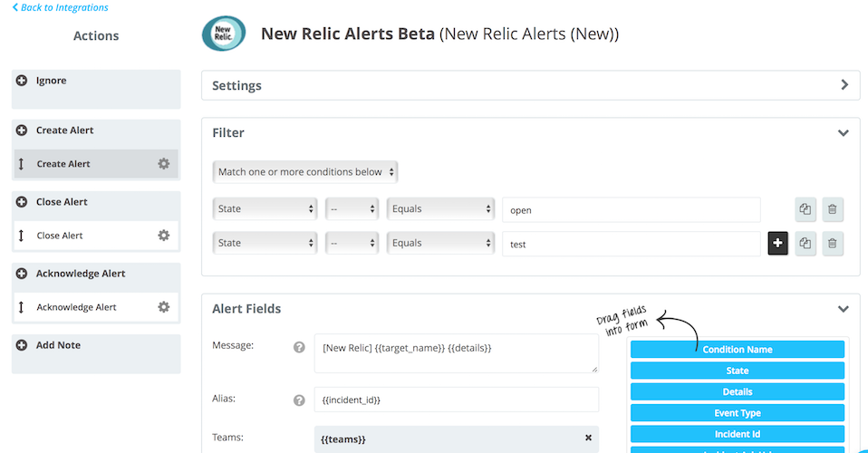Screen dimensions: 868x453
Task: Open settings gear for Close Alert
Action: point(164,236)
